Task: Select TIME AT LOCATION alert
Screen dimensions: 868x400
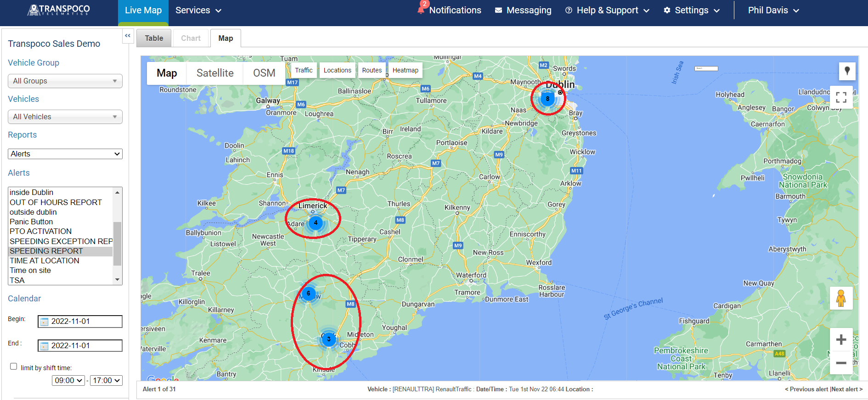Action: [60, 261]
